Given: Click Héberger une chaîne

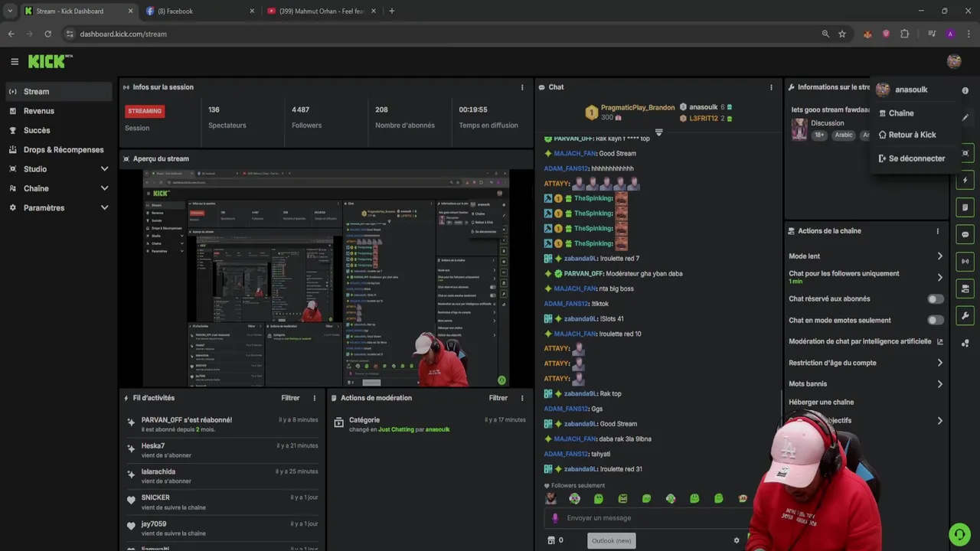Looking at the screenshot, I should tap(821, 403).
